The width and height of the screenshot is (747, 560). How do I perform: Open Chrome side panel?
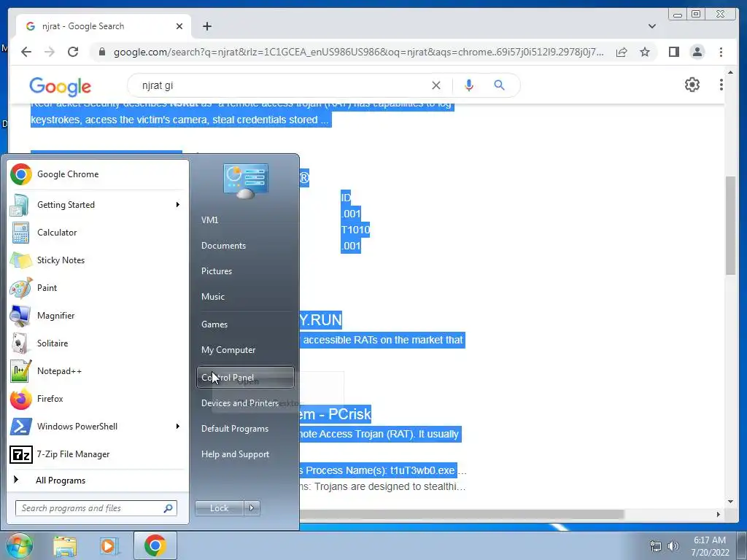tap(673, 52)
